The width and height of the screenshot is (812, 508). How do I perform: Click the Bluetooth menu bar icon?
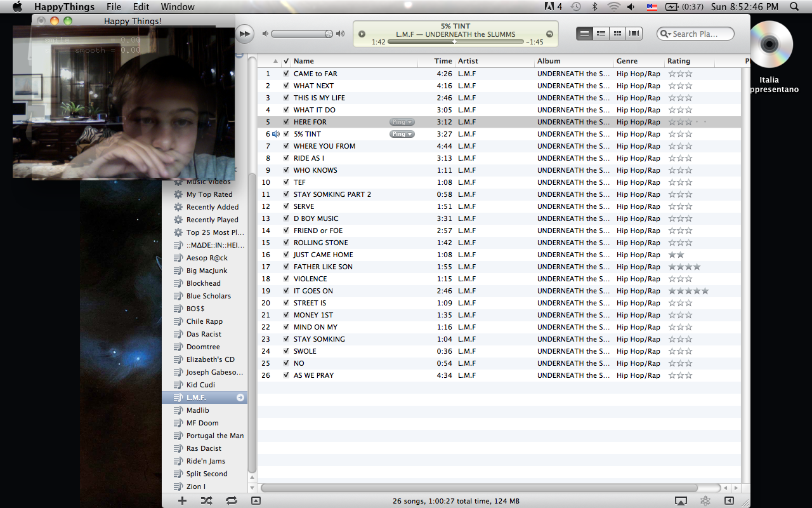[594, 7]
